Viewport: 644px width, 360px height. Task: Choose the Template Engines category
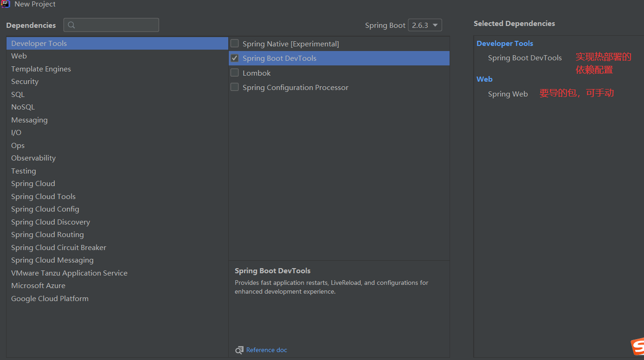(x=41, y=69)
